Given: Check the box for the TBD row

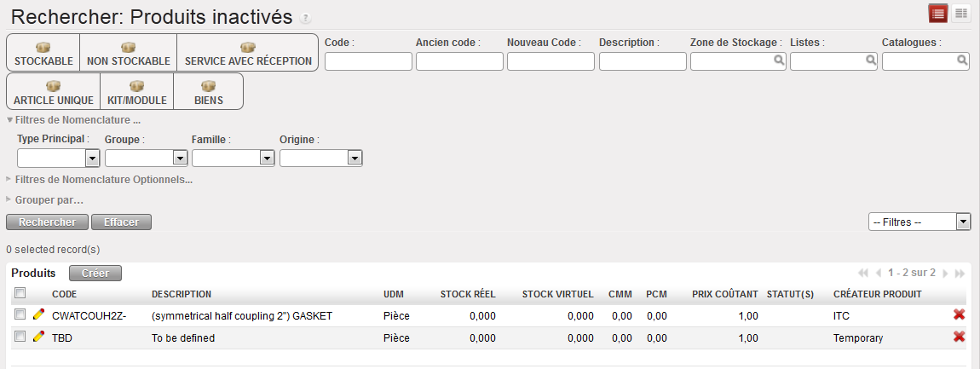Looking at the screenshot, I should tap(20, 337).
